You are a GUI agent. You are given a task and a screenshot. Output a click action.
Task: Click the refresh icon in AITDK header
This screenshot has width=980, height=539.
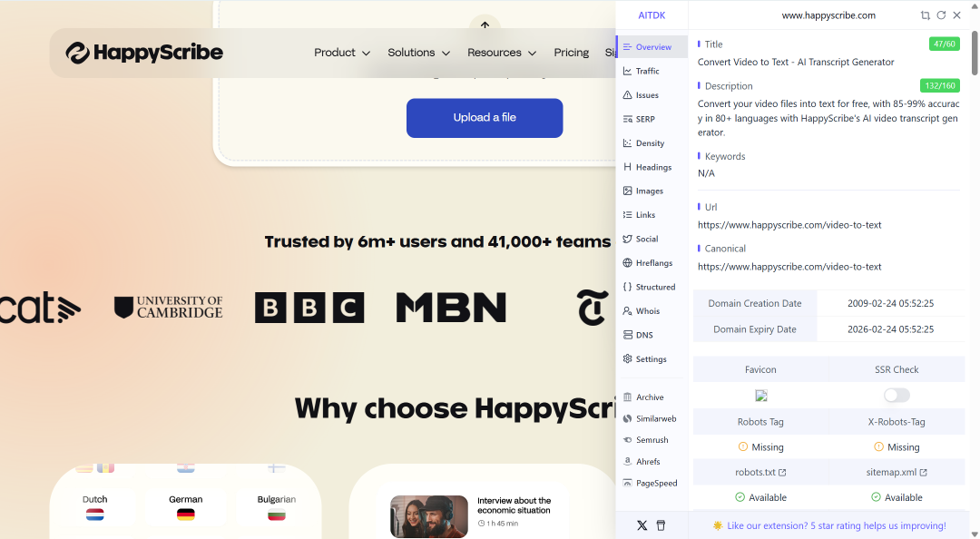pos(941,15)
